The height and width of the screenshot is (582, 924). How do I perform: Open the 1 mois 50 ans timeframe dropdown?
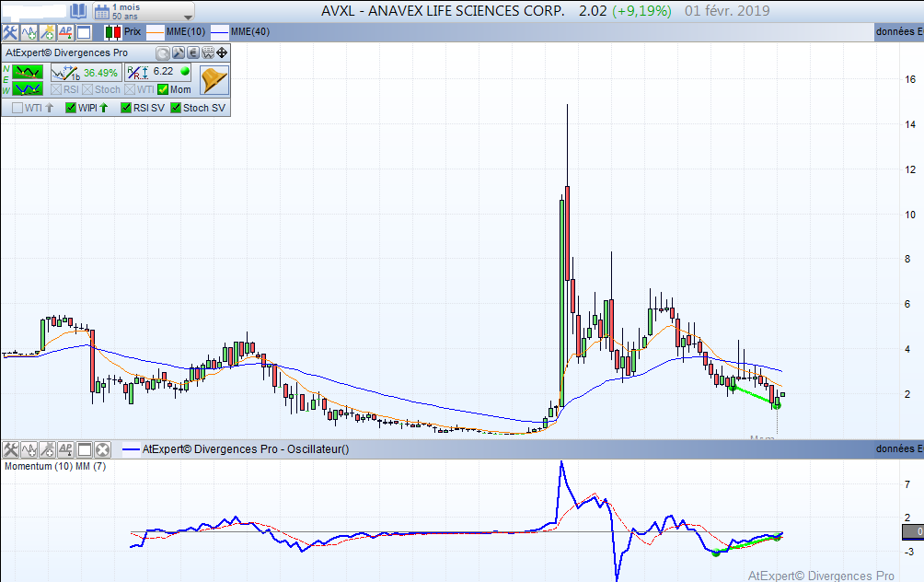144,12
